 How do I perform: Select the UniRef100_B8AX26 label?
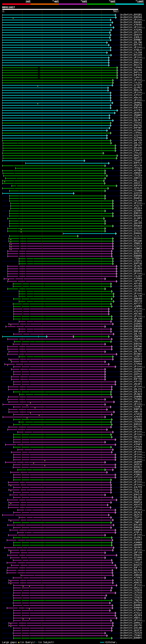[131, 63]
